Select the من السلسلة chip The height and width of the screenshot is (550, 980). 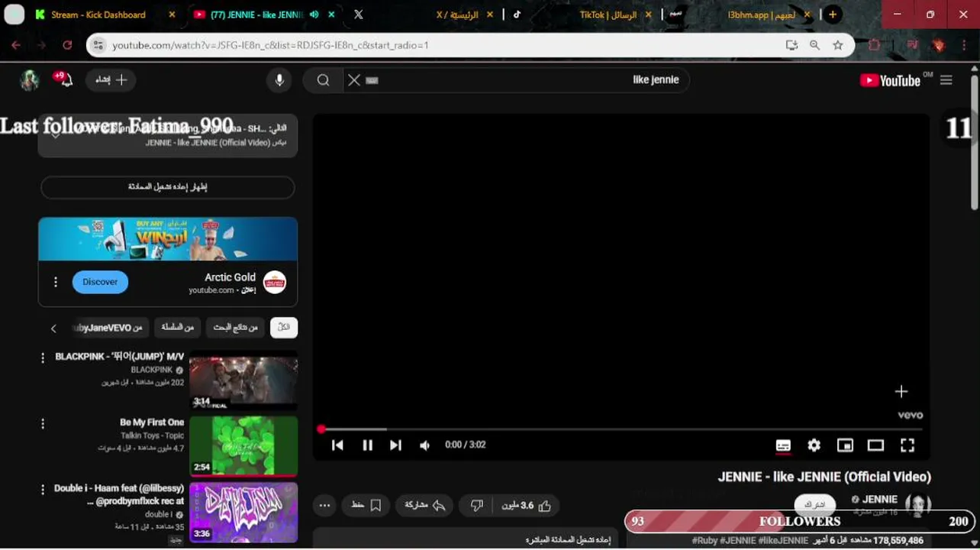[177, 328]
